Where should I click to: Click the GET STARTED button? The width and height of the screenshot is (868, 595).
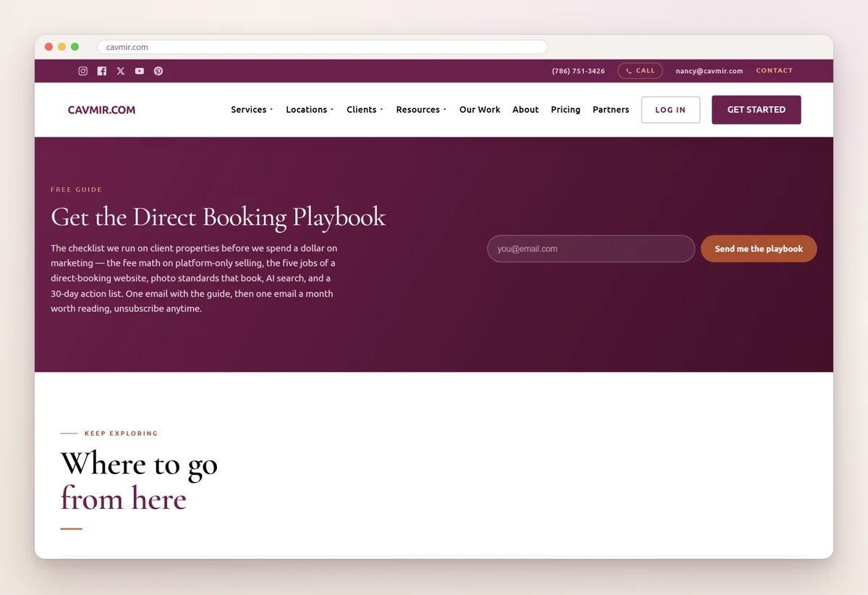[756, 110]
